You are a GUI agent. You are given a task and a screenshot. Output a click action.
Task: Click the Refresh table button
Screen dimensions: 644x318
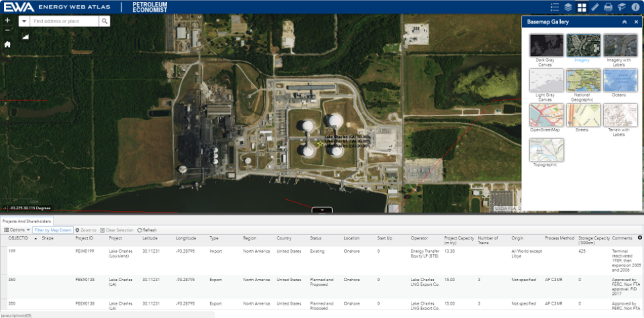pos(147,230)
